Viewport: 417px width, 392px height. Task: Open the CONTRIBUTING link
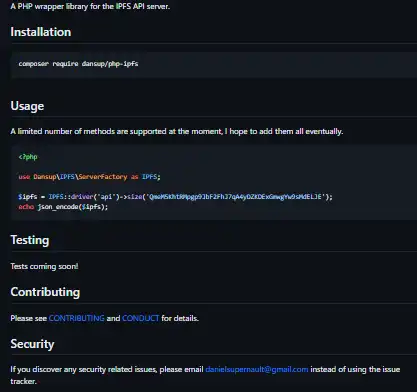(x=76, y=318)
